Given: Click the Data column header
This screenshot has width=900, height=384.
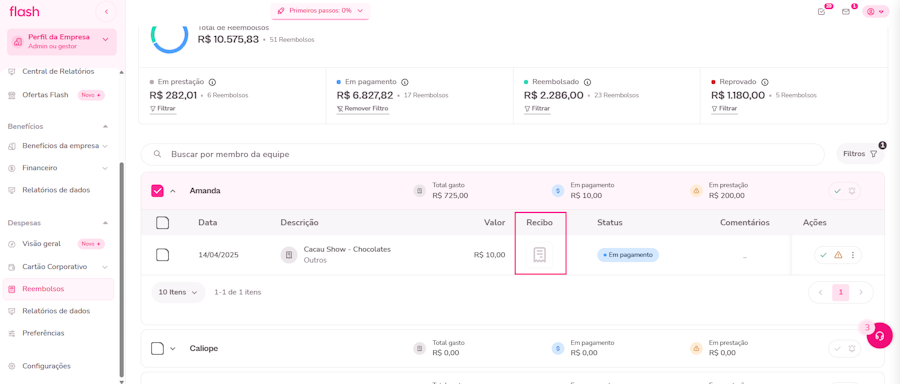Looking at the screenshot, I should click(x=208, y=223).
